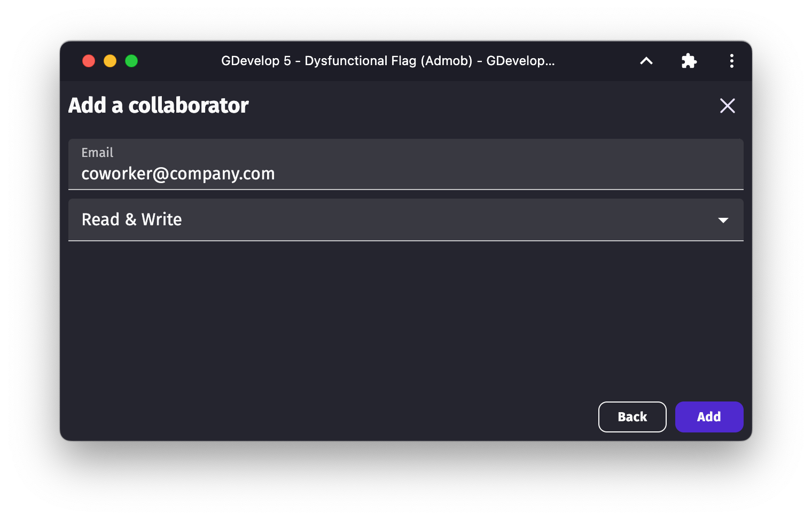Screen dimensions: 812x520
Task: Close the Add a collaborator dialog
Action: coord(727,106)
